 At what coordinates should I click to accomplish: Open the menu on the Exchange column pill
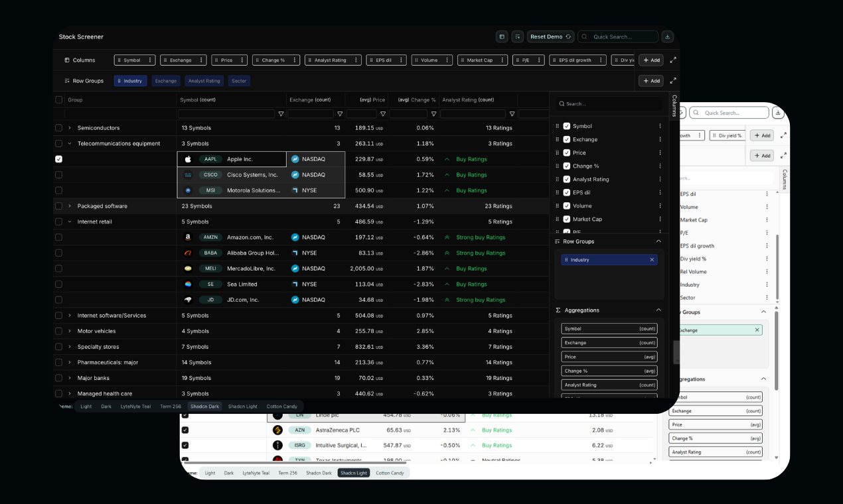pos(201,60)
